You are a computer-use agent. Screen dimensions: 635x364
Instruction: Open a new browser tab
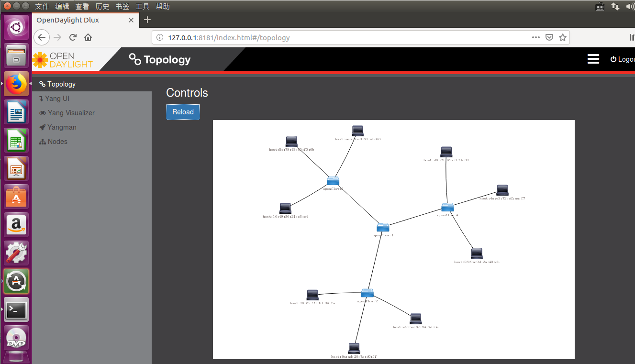(147, 20)
